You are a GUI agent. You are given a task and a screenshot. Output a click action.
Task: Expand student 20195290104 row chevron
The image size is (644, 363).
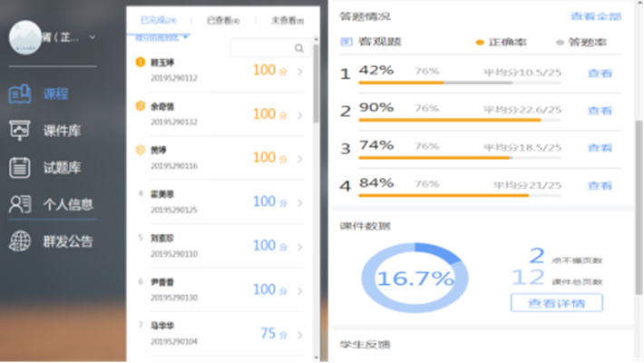pyautogui.click(x=300, y=333)
